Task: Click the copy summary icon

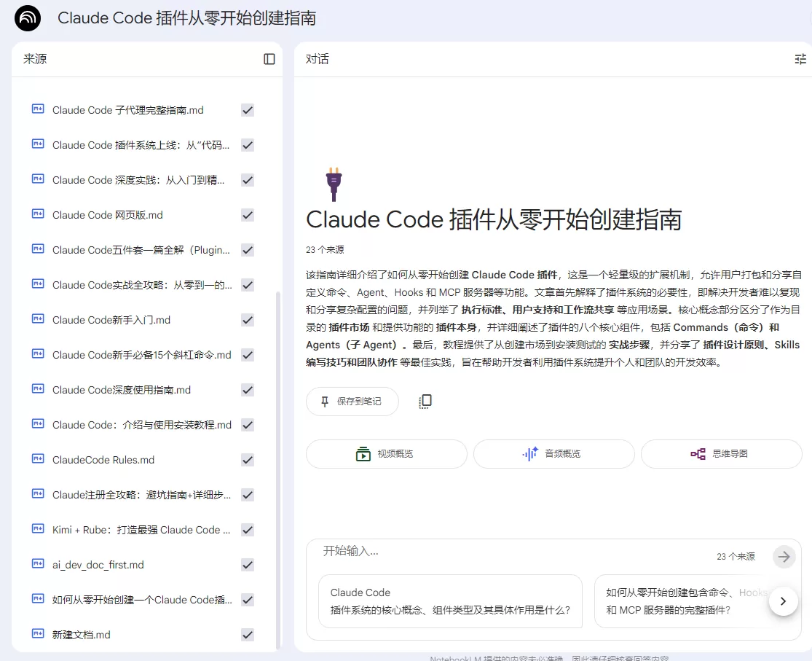Action: click(425, 402)
